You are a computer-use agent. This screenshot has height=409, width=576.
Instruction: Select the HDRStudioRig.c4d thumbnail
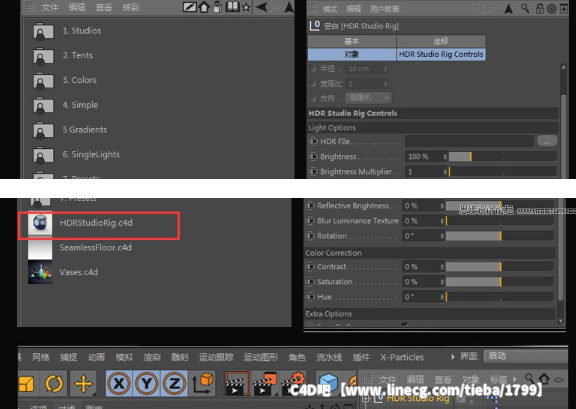(x=40, y=223)
